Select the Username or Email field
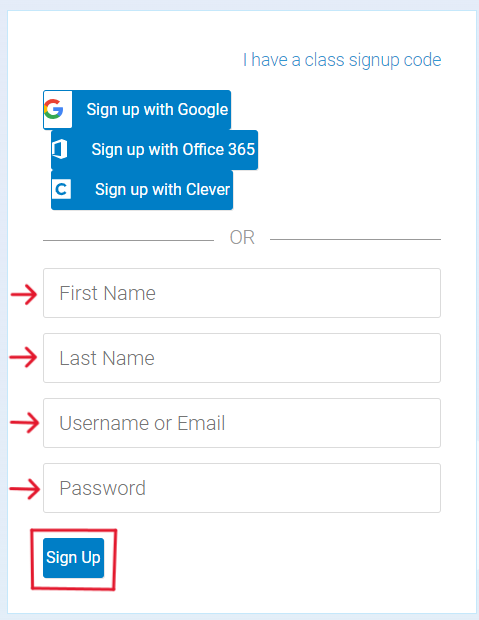The image size is (479, 620). click(x=242, y=423)
